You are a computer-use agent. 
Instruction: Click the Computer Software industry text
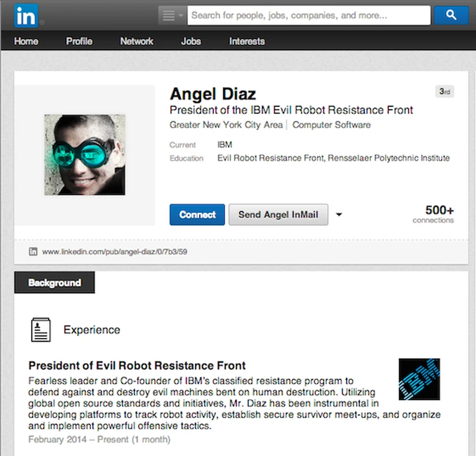(331, 125)
